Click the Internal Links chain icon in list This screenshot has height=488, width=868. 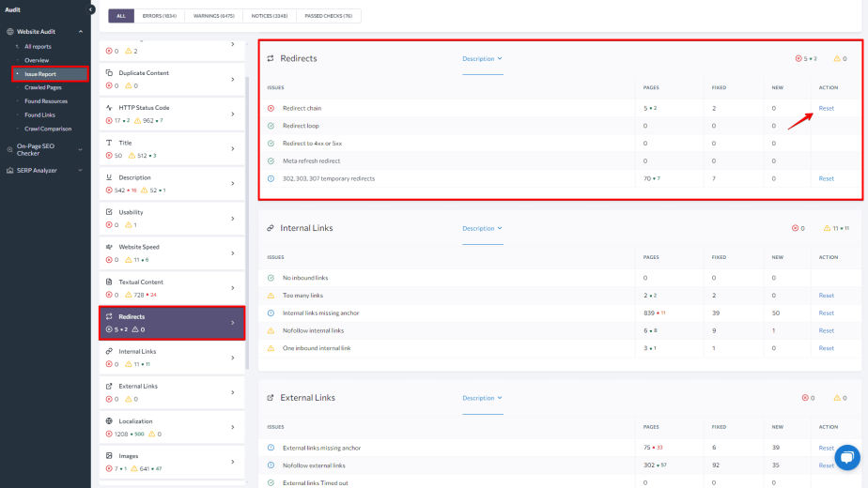(x=109, y=351)
